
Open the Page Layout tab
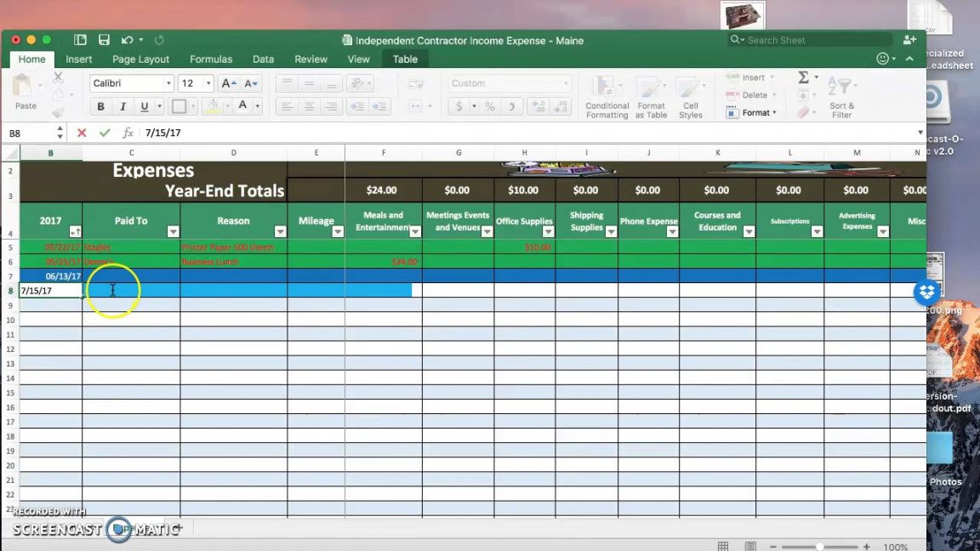click(x=140, y=60)
